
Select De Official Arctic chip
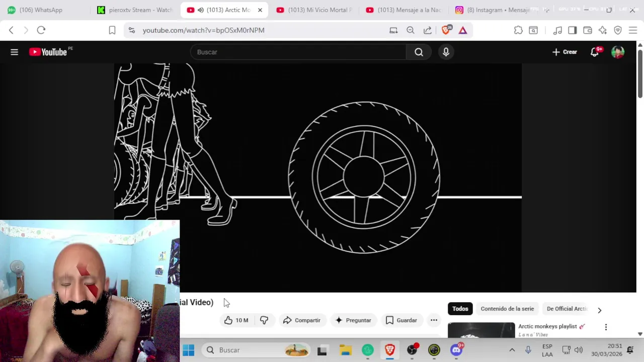[567, 309]
